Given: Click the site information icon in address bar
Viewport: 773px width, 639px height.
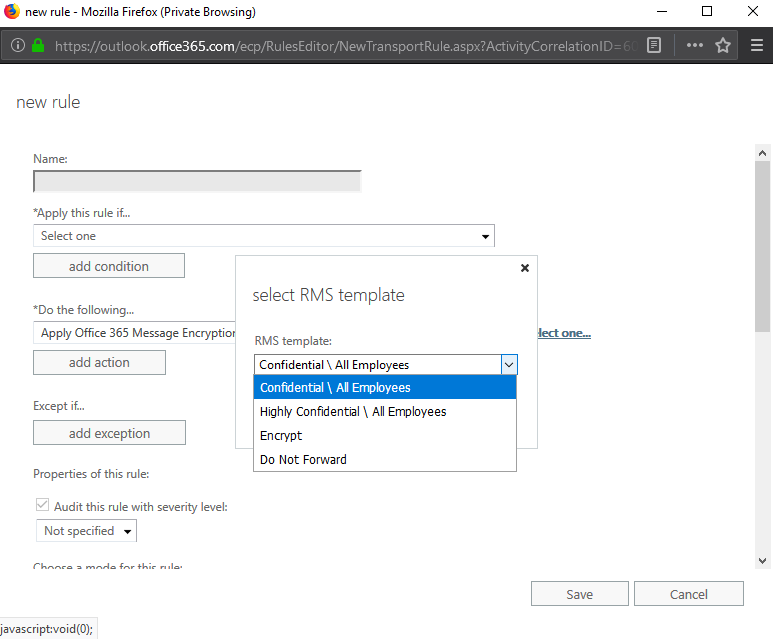Looking at the screenshot, I should pos(18,46).
